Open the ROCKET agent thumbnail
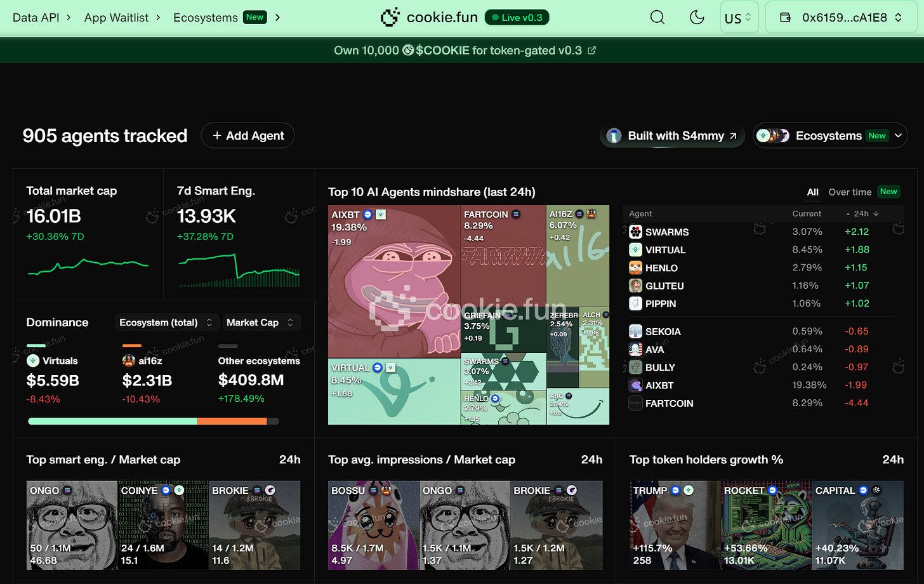Screen dimensions: 924x584 (767, 525)
